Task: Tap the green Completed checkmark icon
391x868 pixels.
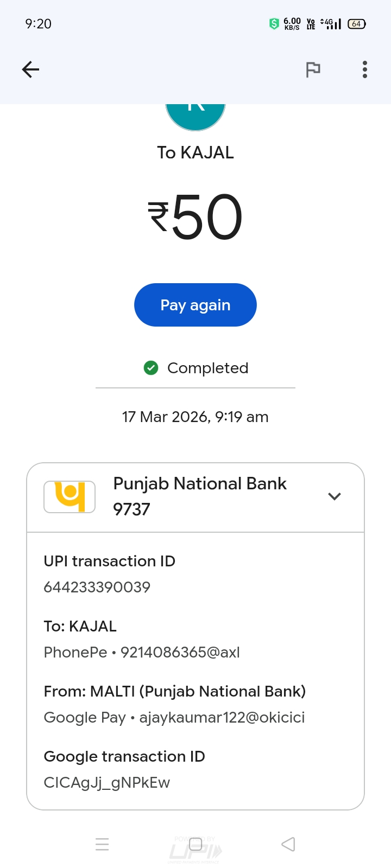Action: click(x=151, y=368)
